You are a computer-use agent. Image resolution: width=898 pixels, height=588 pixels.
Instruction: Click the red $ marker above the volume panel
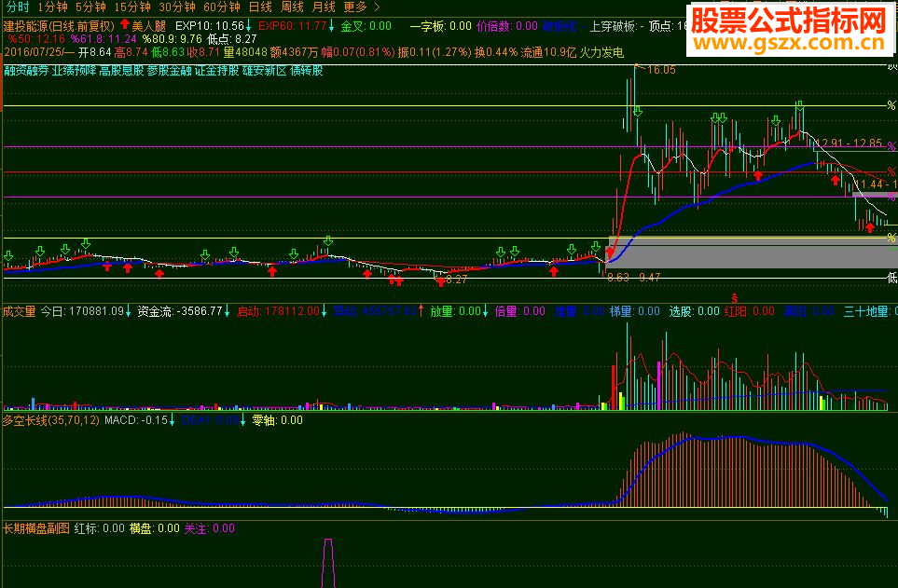pos(734,298)
